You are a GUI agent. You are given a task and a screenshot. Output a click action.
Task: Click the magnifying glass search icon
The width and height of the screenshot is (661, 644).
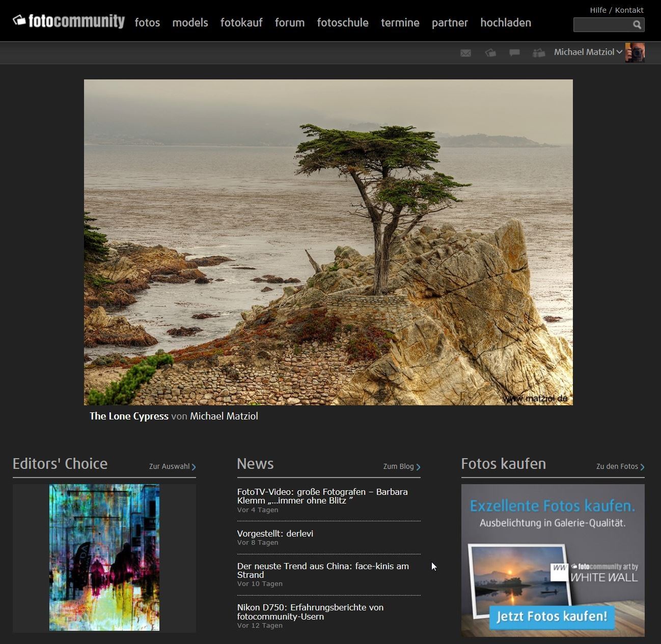click(x=637, y=24)
